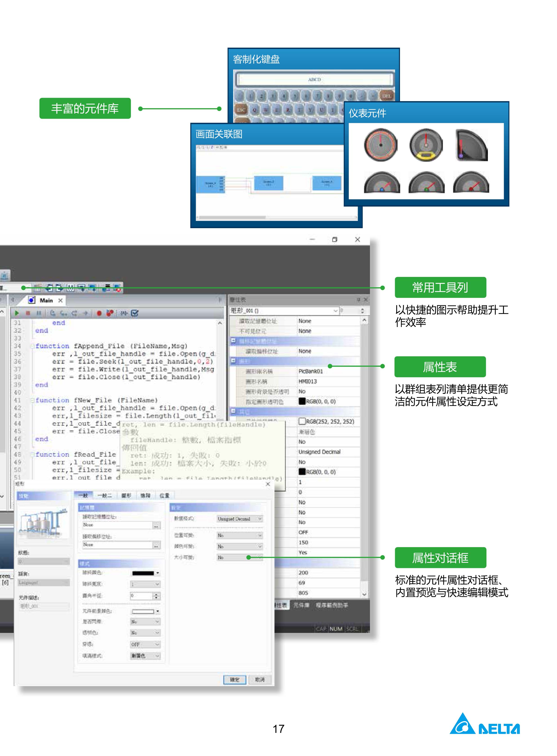This screenshot has width=557, height=756.
Task: Click the 確定 OK button
Action: [x=235, y=680]
